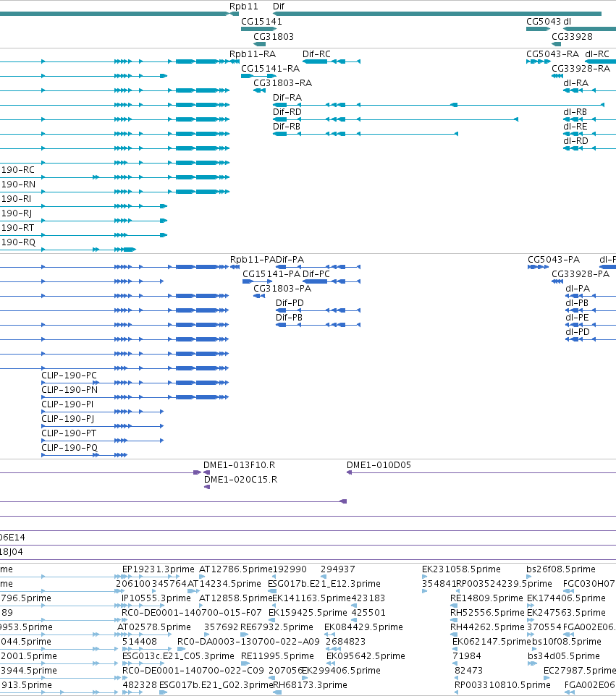The height and width of the screenshot is (696, 616).
Task: Click the CLIP-190-PC protein label
Action: click(x=69, y=375)
